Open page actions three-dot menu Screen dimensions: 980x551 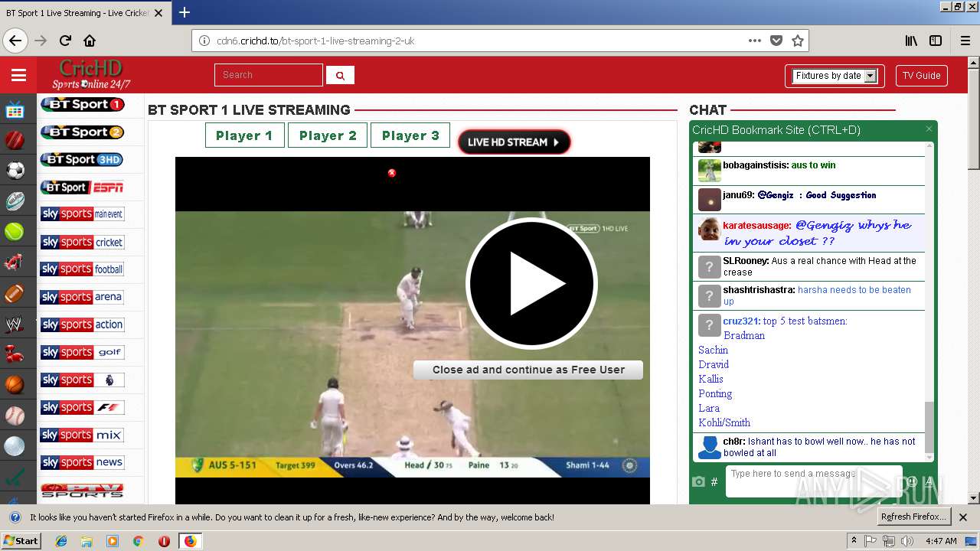click(x=755, y=41)
